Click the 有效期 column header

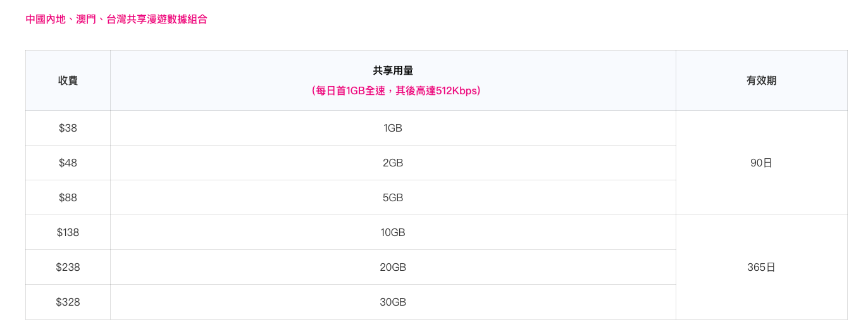click(761, 80)
